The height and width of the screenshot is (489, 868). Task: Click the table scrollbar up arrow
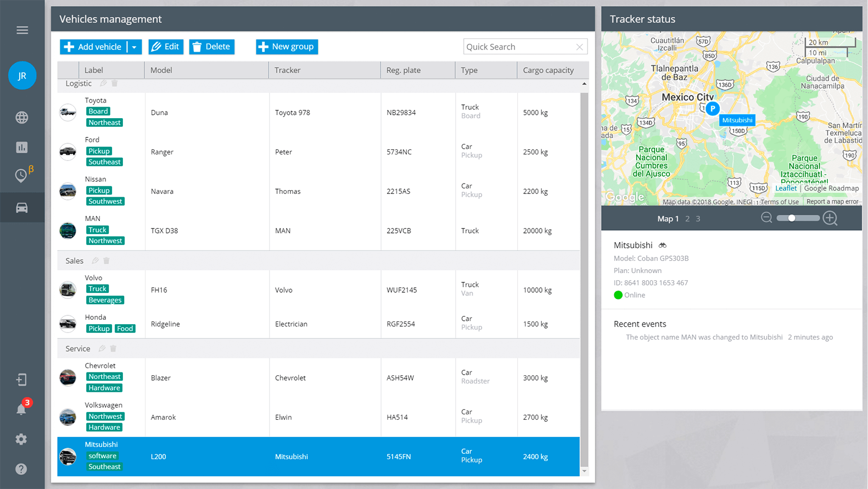click(584, 84)
